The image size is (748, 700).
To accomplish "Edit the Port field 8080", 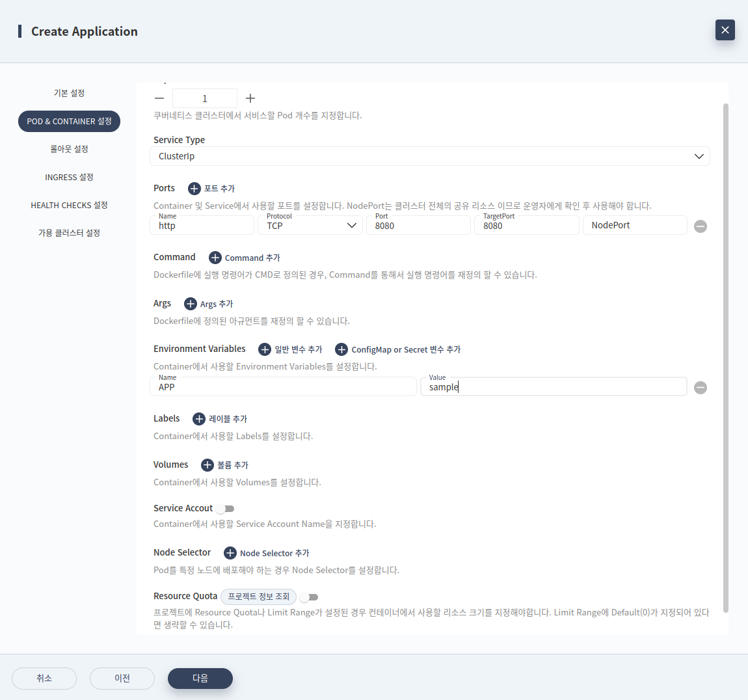I will (418, 225).
